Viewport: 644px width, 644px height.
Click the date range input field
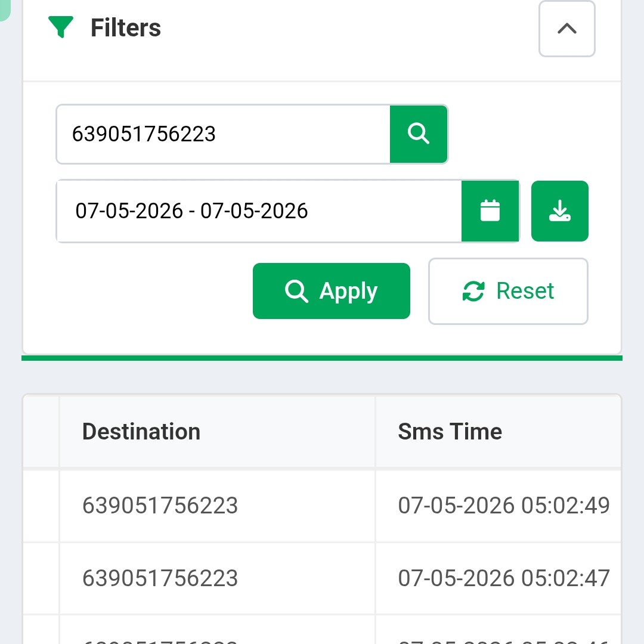pos(259,210)
